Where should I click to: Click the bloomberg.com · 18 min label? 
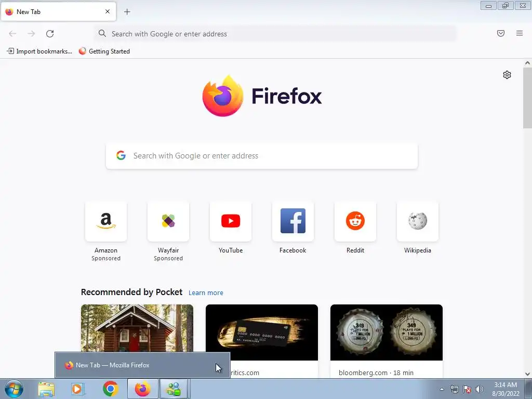pyautogui.click(x=376, y=373)
